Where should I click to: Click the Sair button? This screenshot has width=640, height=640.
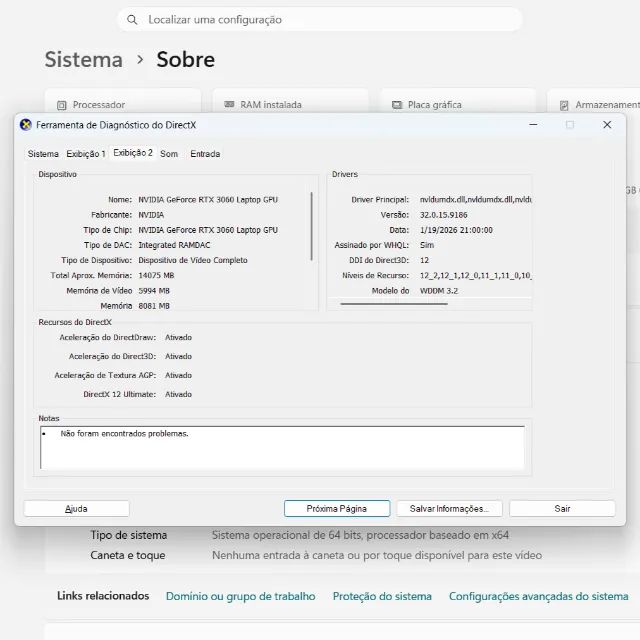562,509
